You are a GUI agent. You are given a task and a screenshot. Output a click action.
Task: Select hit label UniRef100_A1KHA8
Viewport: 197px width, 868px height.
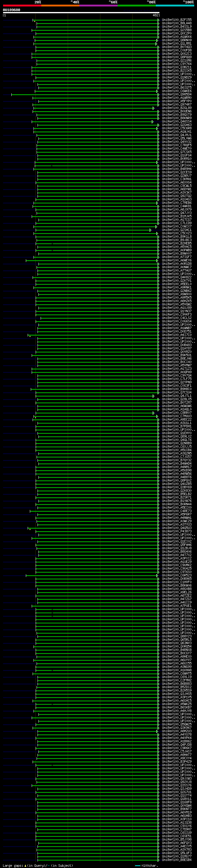pos(176,670)
